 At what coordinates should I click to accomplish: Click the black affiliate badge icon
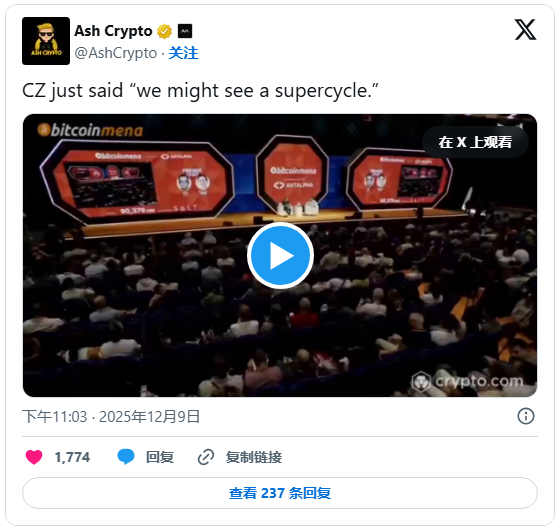click(x=185, y=31)
